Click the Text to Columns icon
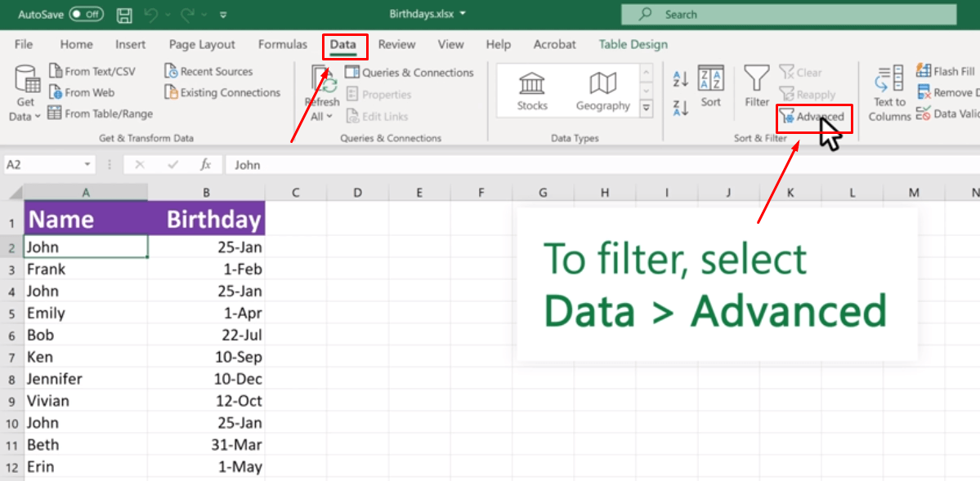The image size is (980, 481). 888,82
